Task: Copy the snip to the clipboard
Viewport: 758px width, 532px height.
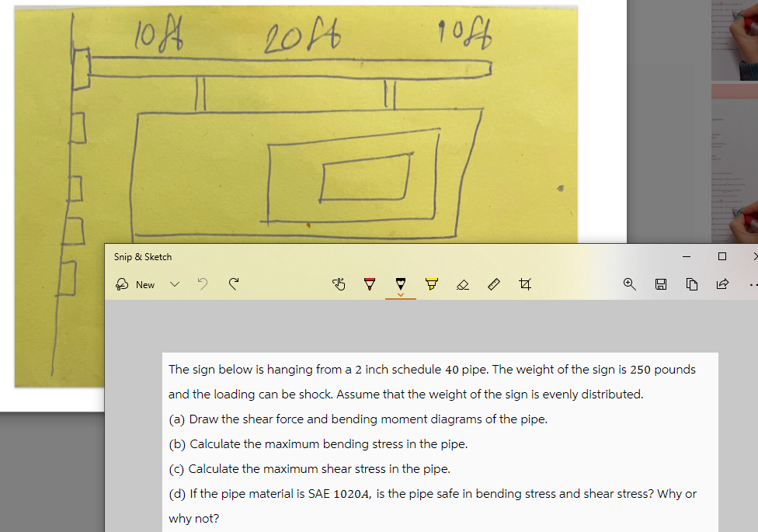Action: pyautogui.click(x=692, y=284)
